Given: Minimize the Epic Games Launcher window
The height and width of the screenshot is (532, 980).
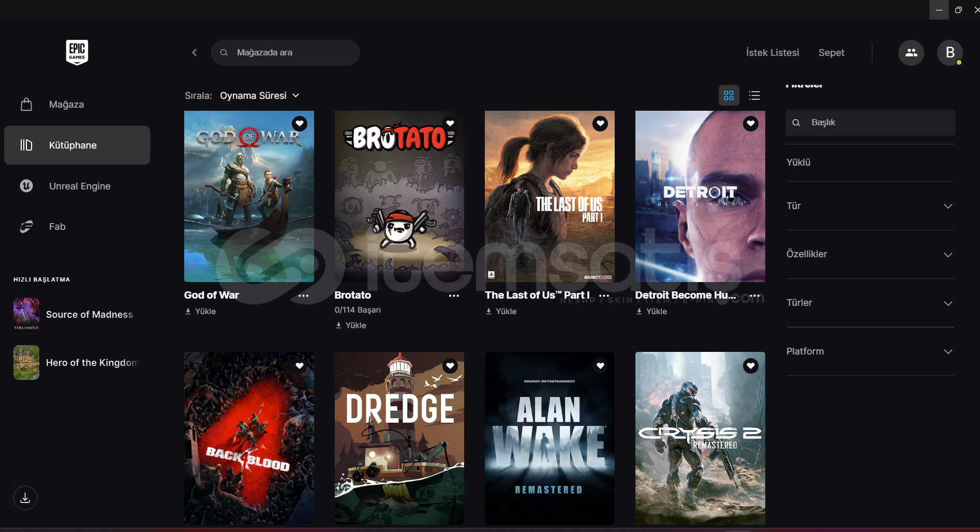Looking at the screenshot, I should click(x=939, y=10).
